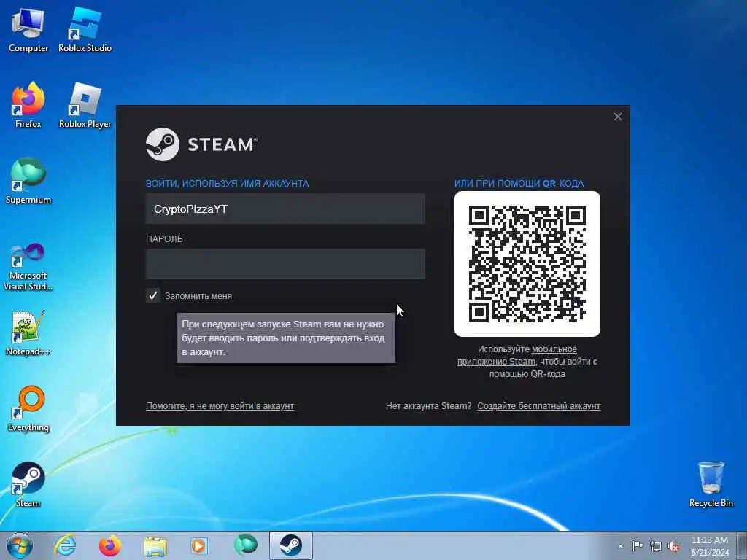Screen dimensions: 747x560
Task: Click the Steam logo in the login dialog
Action: pos(202,144)
